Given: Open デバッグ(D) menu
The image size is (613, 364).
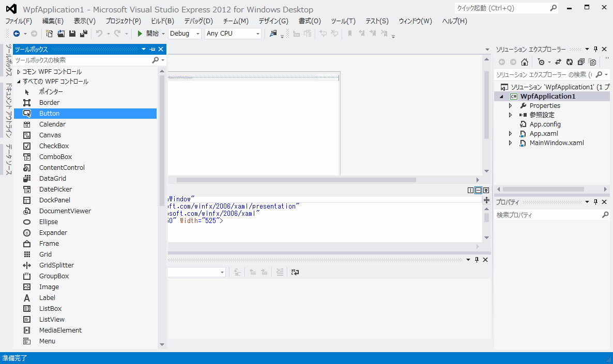Looking at the screenshot, I should [x=198, y=21].
